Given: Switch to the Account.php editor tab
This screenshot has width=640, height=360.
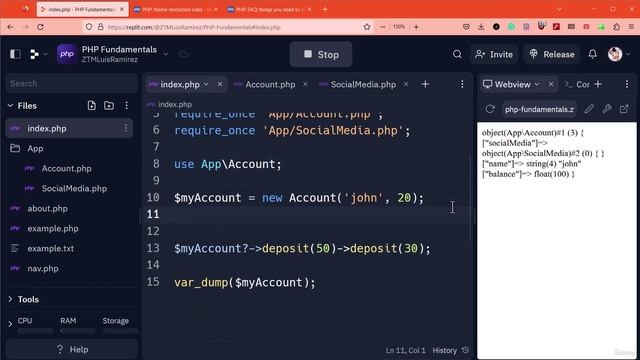Looking at the screenshot, I should point(270,84).
